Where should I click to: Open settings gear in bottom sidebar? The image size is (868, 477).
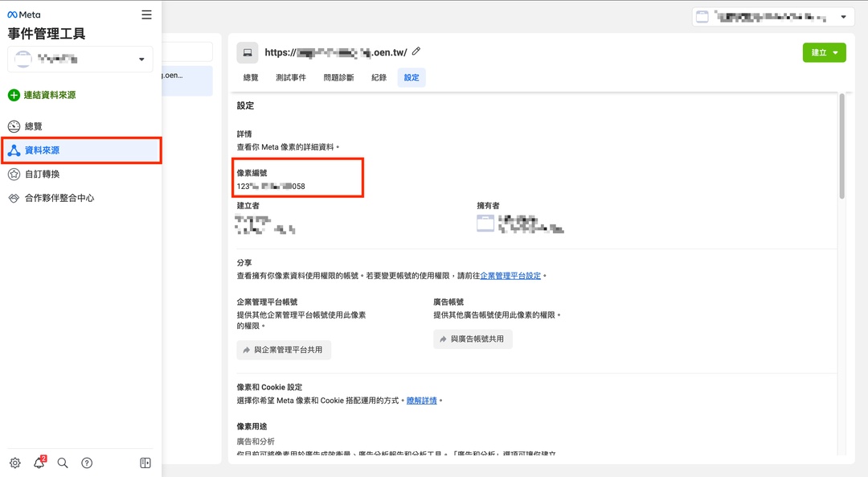pos(14,463)
